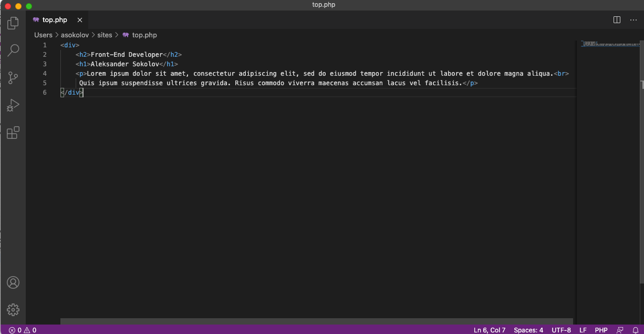Open the Manage gear menu
Image resolution: width=644 pixels, height=334 pixels.
click(x=13, y=309)
